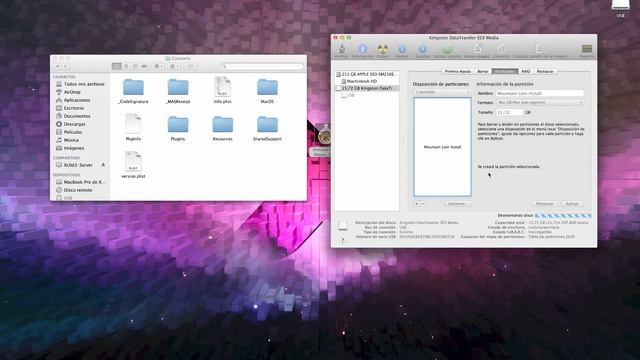Switch to Primera Ayuda tab
640x360 pixels.
pyautogui.click(x=458, y=71)
